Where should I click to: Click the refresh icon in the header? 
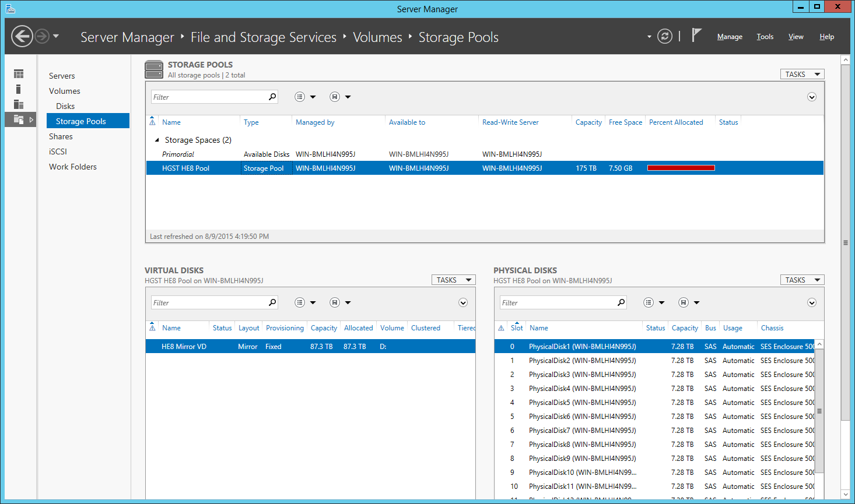click(x=665, y=36)
